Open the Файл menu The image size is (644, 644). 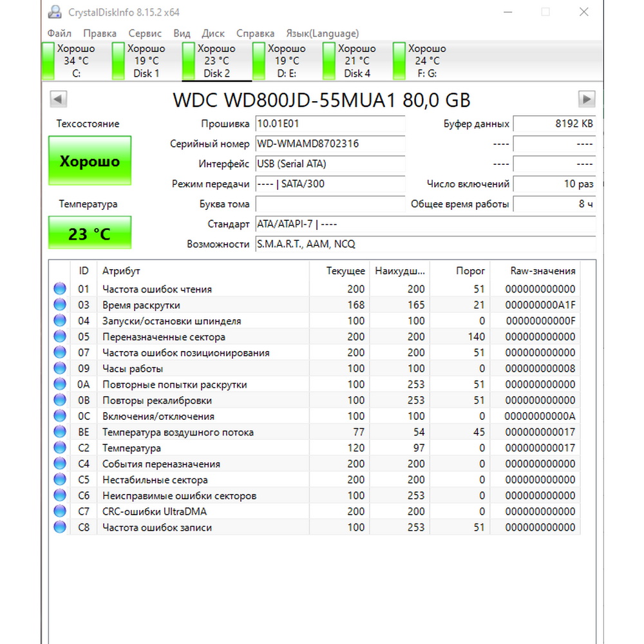click(x=59, y=33)
